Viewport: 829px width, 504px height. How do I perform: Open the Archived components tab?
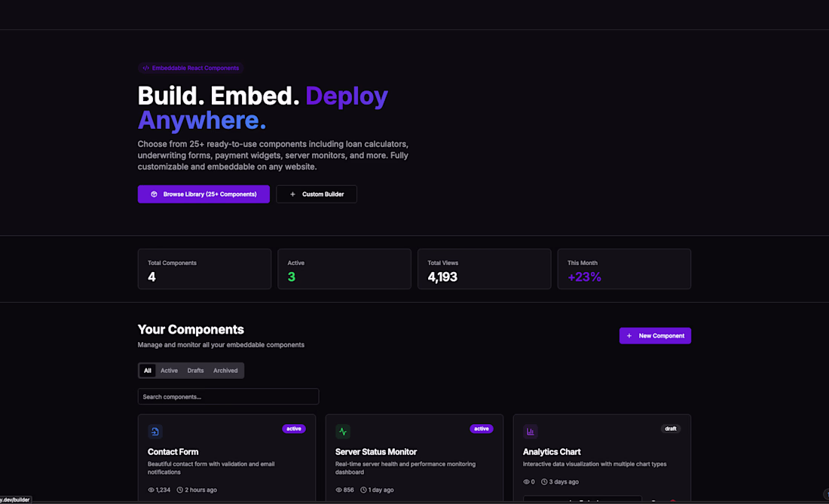(225, 371)
